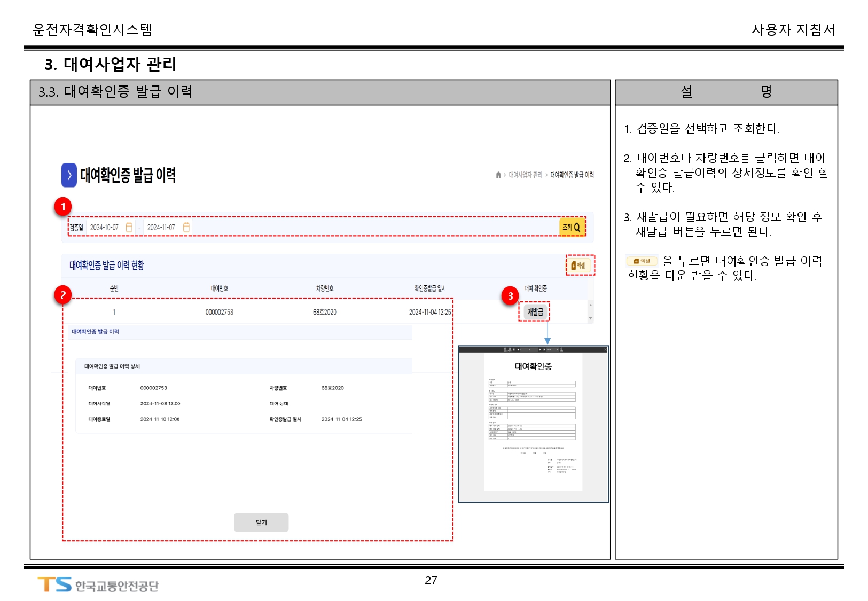Open 대여사업자 관리 breadcrumb link
Image resolution: width=868 pixels, height=601 pixels.
point(525,175)
